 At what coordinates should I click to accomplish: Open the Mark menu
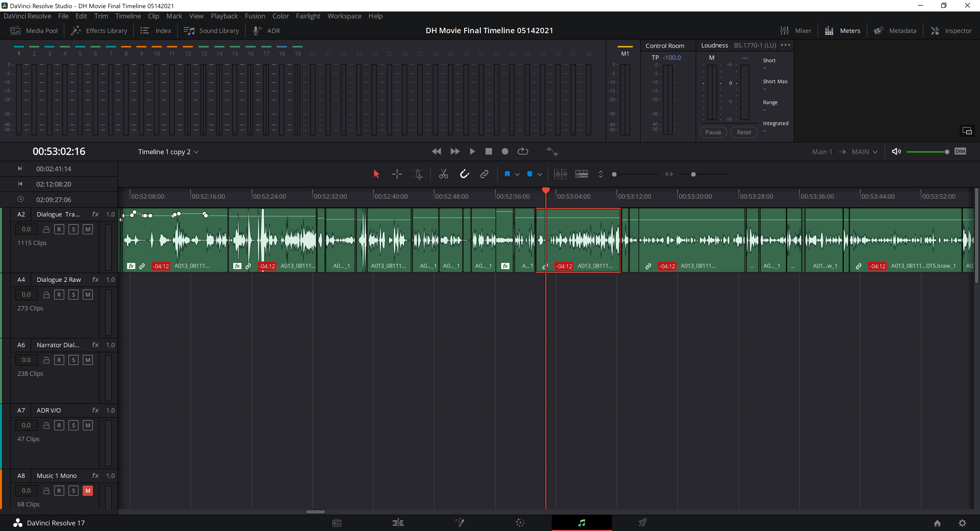coord(174,16)
